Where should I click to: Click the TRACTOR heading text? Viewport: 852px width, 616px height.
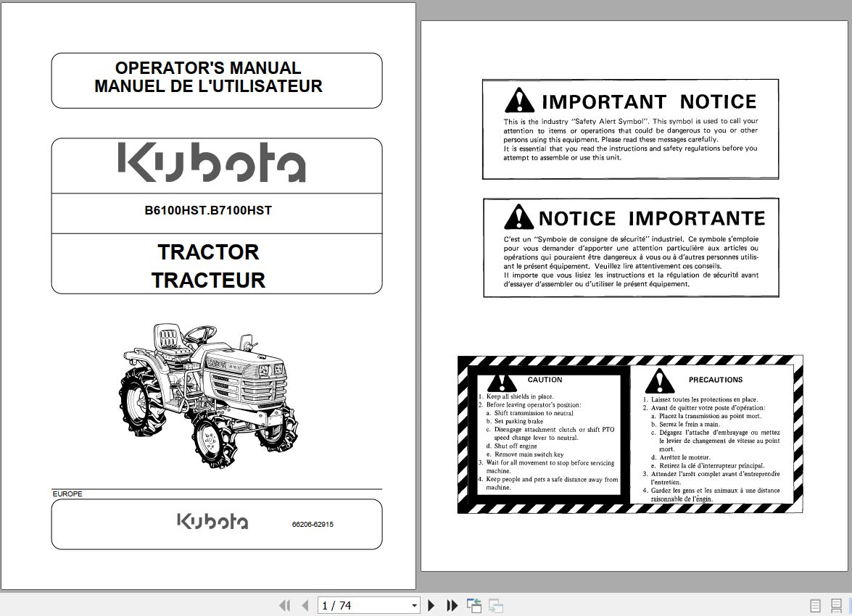[208, 252]
